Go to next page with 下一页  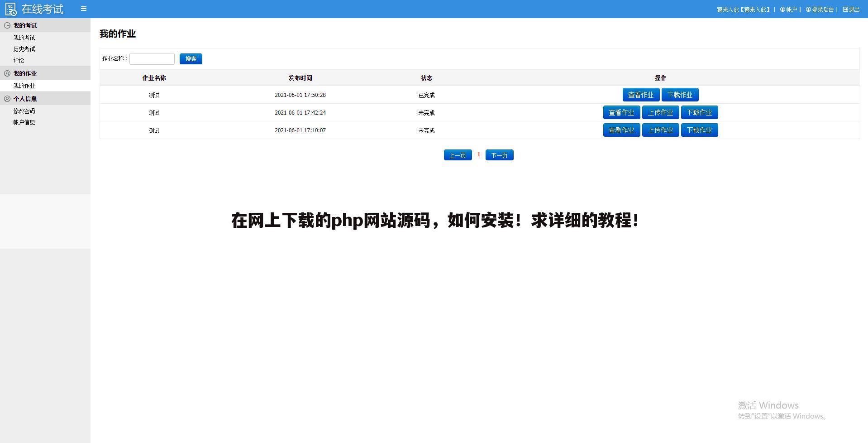tap(499, 155)
